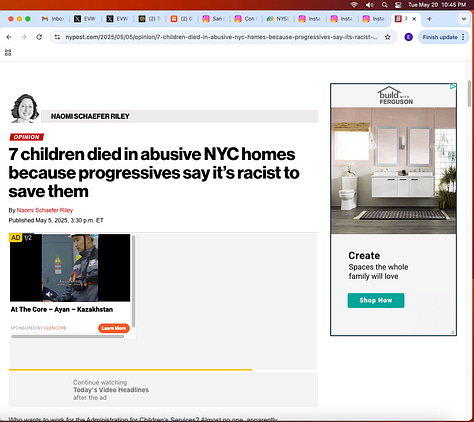This screenshot has height=422, width=474.
Task: Switch to the NYS tab
Action: point(278,19)
